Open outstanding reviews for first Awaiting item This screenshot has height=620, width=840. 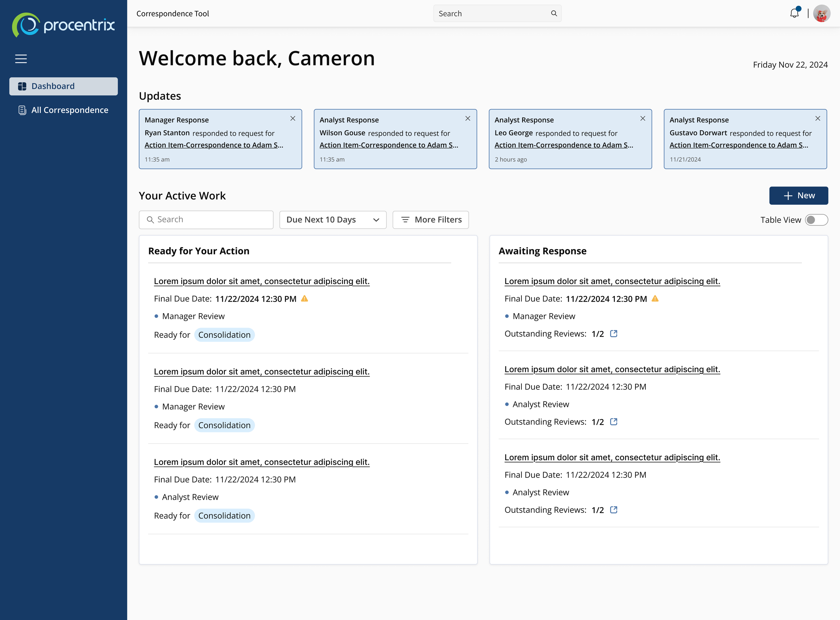pos(614,334)
